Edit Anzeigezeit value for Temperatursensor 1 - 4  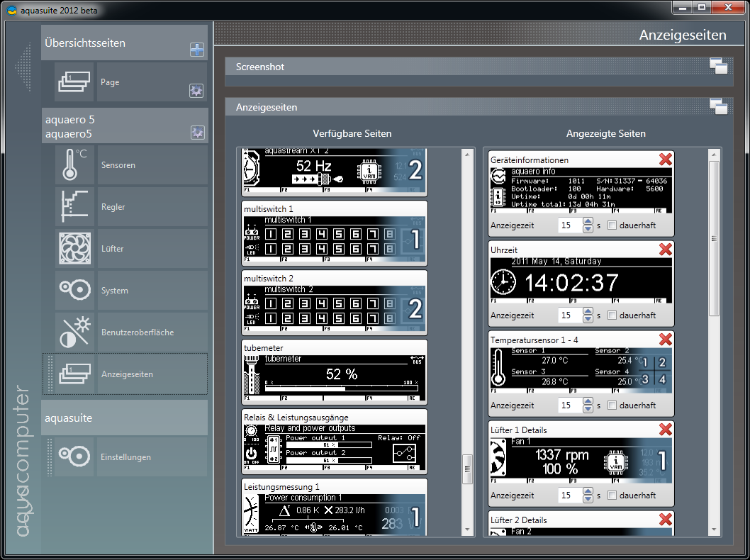pyautogui.click(x=570, y=405)
